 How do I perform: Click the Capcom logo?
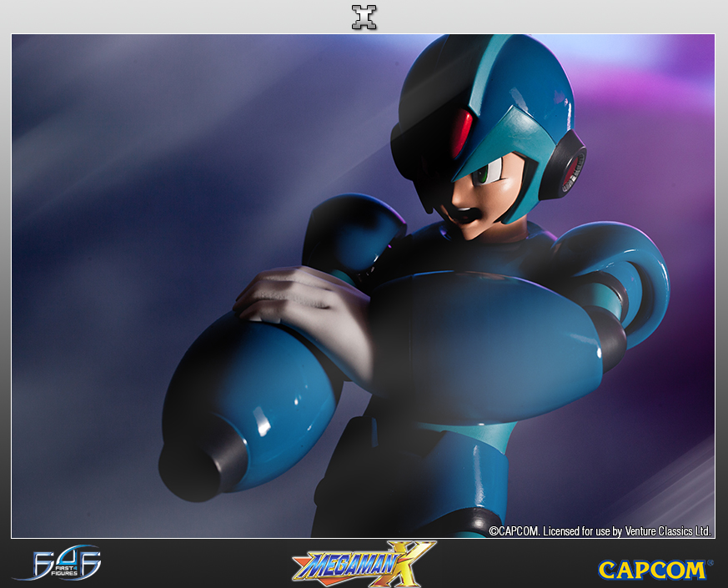(655, 570)
